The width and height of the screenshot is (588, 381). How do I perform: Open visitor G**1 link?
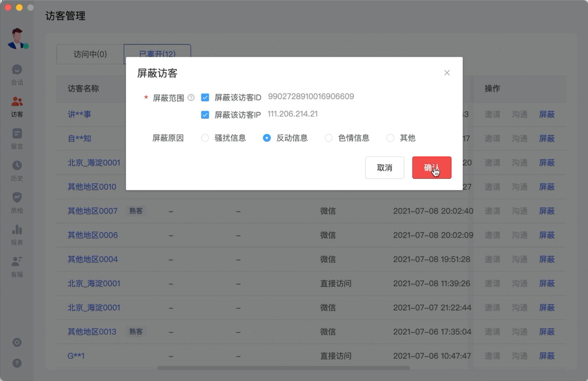coord(76,356)
